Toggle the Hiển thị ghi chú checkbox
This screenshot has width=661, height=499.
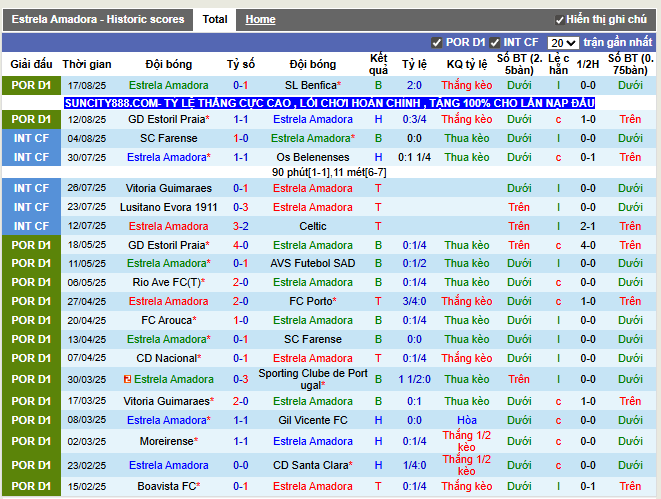559,20
